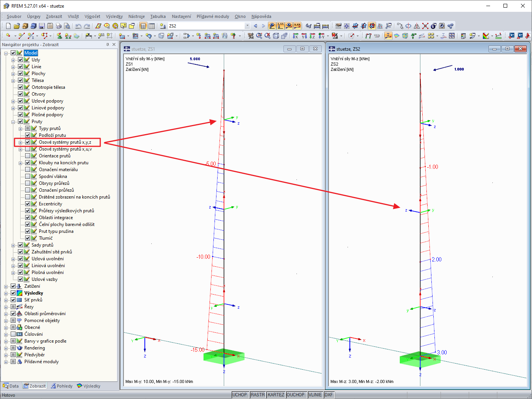This screenshot has width=532, height=399.
Task: Select view in Z direction icon
Action: click(x=312, y=36)
